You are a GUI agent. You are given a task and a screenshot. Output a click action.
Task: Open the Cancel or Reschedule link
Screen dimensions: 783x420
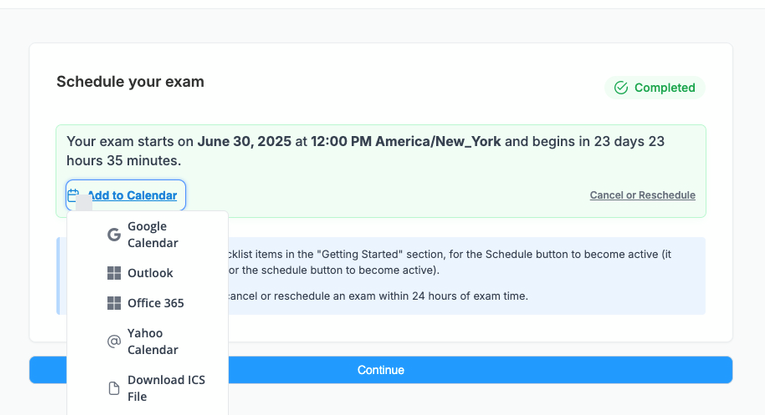[x=642, y=195]
